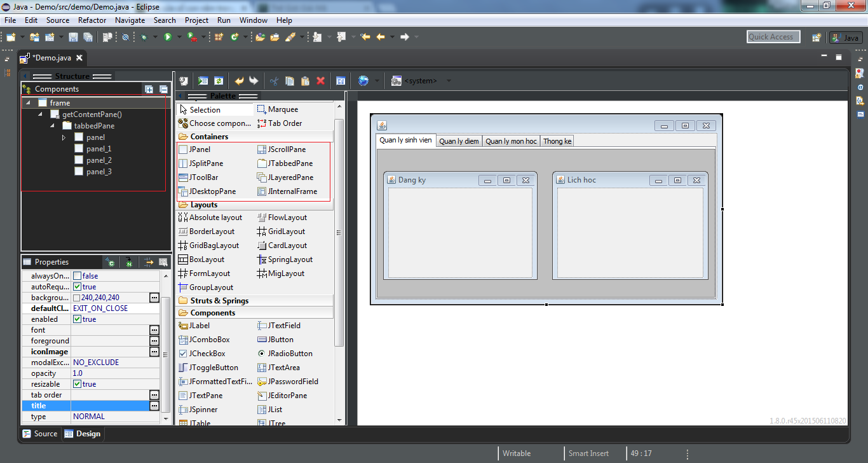Toggle the alwaysOnTop false checkbox
868x463 pixels.
tap(77, 276)
